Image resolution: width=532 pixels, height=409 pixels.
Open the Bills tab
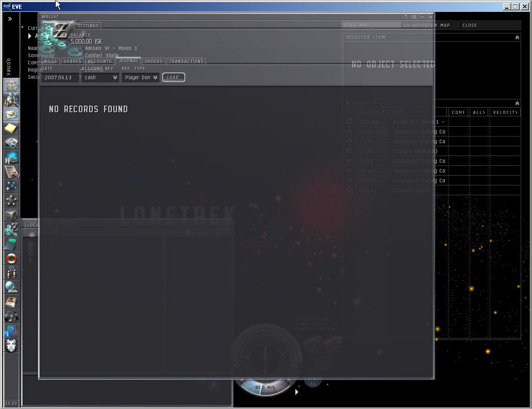[51, 61]
